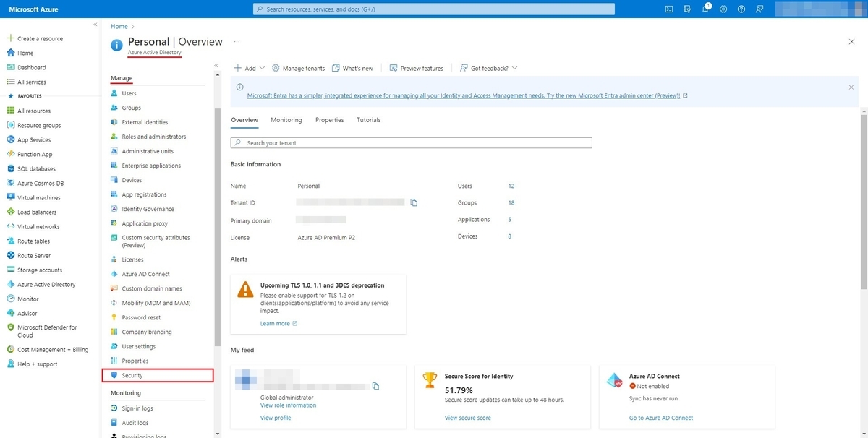Viewport: 868px width, 438px height.
Task: Open Enterprise applications in Manage menu
Action: [x=152, y=166]
